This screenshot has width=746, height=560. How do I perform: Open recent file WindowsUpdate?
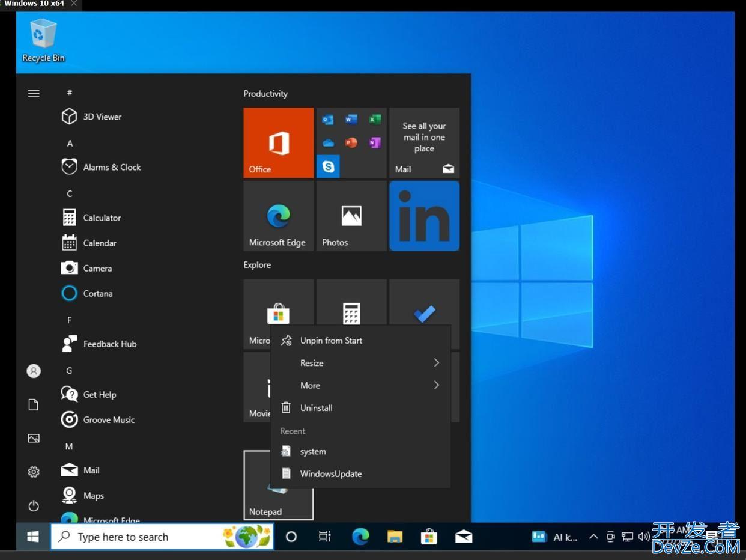(330, 474)
